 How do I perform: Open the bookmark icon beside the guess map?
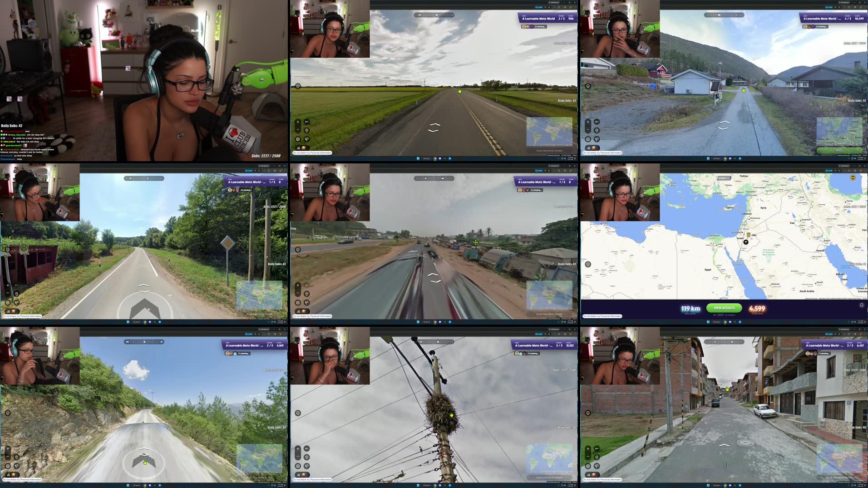862,305
